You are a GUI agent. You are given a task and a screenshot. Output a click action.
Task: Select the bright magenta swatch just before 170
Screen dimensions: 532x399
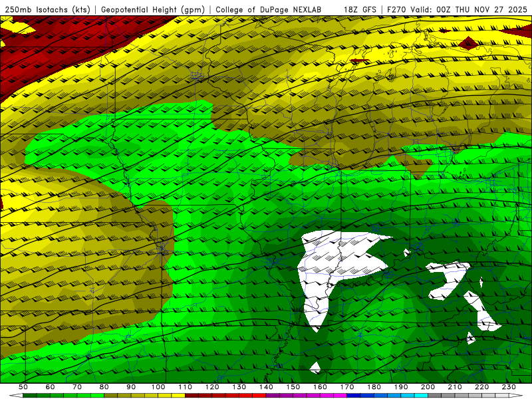click(340, 395)
